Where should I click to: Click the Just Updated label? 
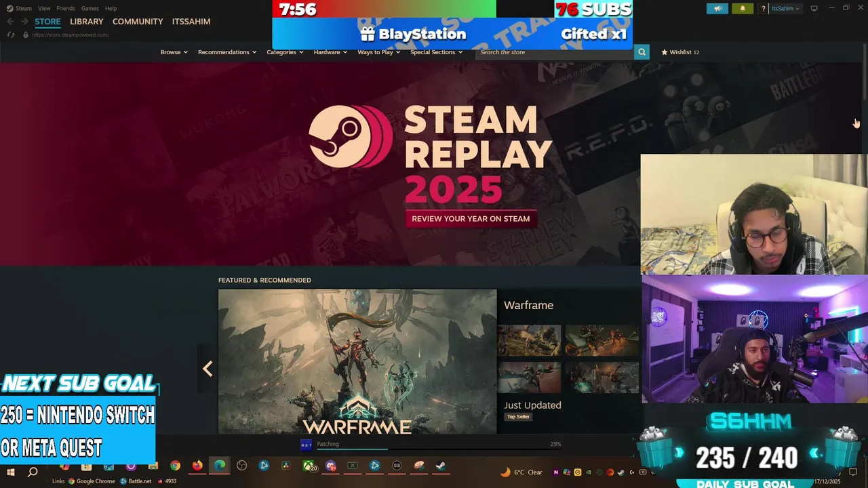(x=532, y=405)
